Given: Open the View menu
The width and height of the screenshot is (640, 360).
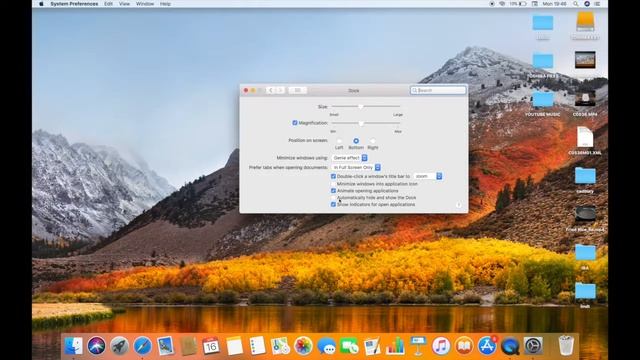Looking at the screenshot, I should [124, 4].
